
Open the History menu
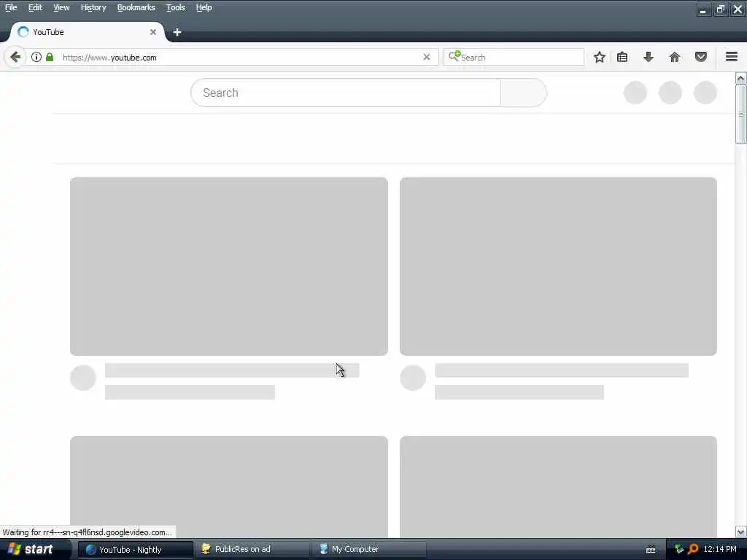tap(93, 7)
